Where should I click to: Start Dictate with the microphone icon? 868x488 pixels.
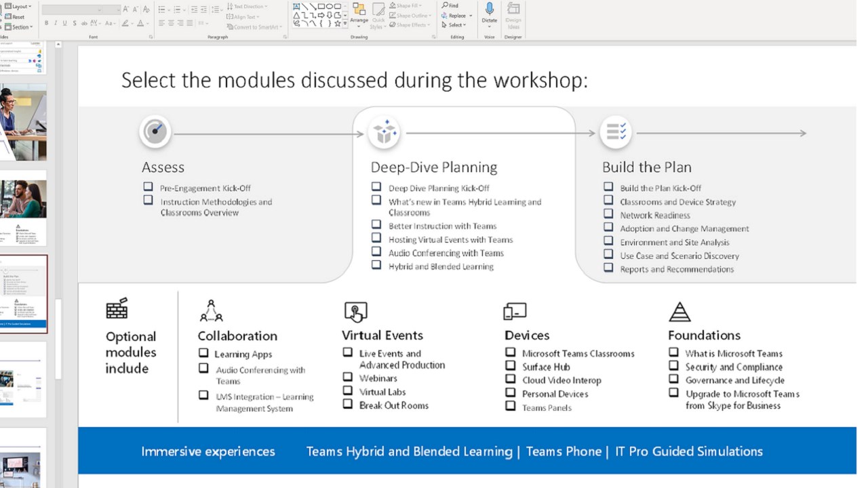click(x=490, y=13)
